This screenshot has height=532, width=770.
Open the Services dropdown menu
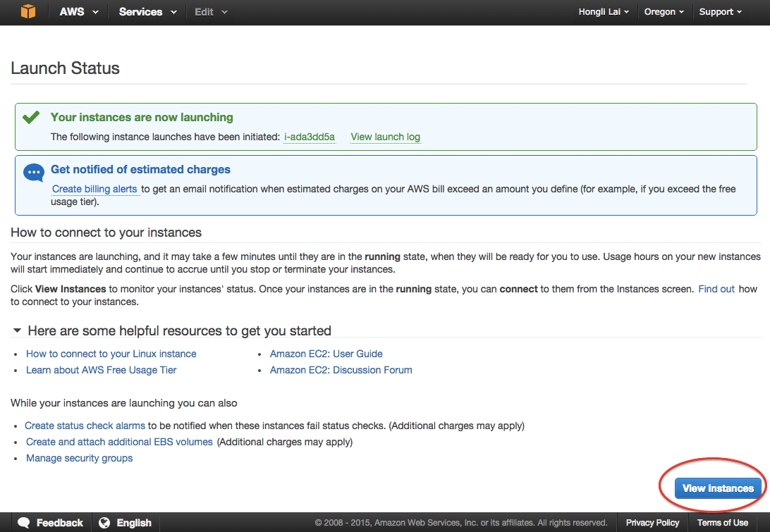pyautogui.click(x=148, y=12)
